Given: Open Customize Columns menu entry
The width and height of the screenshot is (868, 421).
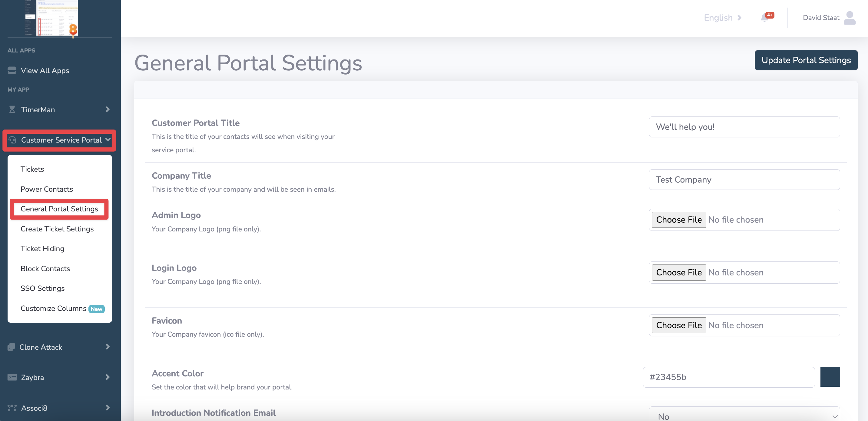Looking at the screenshot, I should pyautogui.click(x=53, y=308).
